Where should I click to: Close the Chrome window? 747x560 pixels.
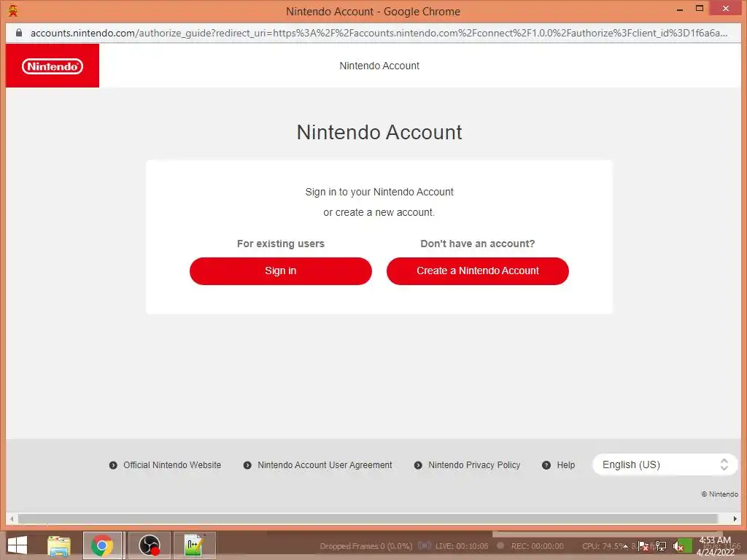(x=726, y=9)
